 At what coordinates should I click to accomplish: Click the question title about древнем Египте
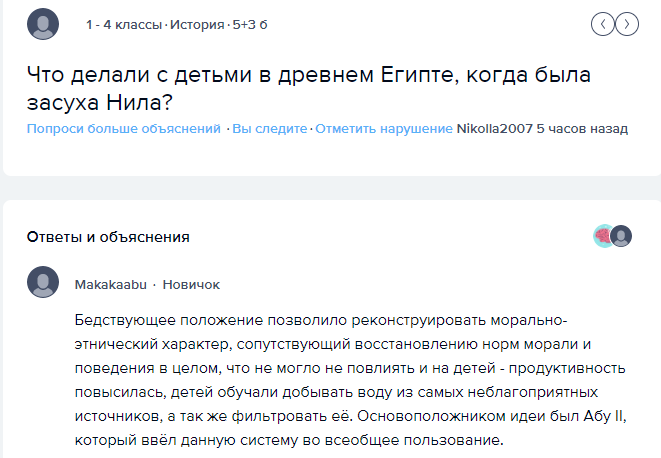pyautogui.click(x=309, y=88)
